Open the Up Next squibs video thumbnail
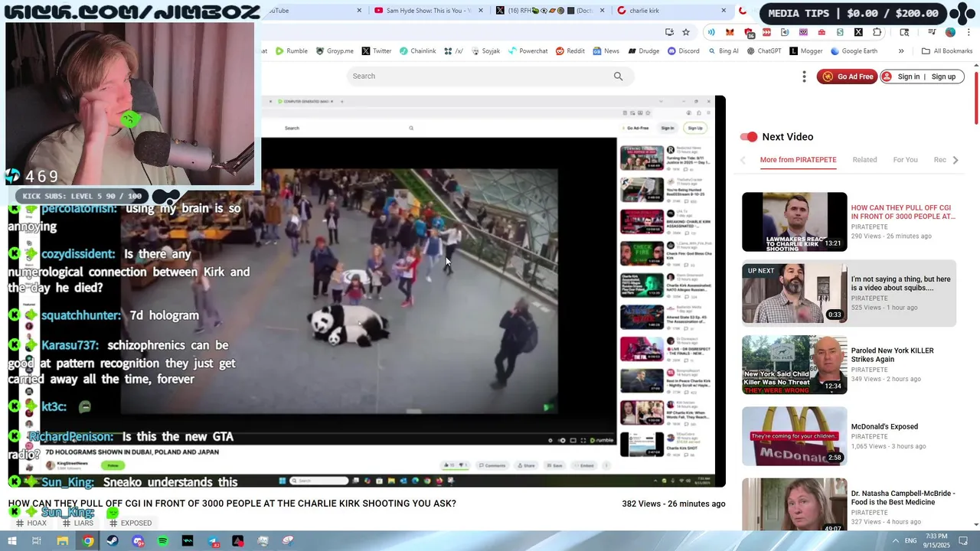The width and height of the screenshot is (980, 551). [x=794, y=293]
